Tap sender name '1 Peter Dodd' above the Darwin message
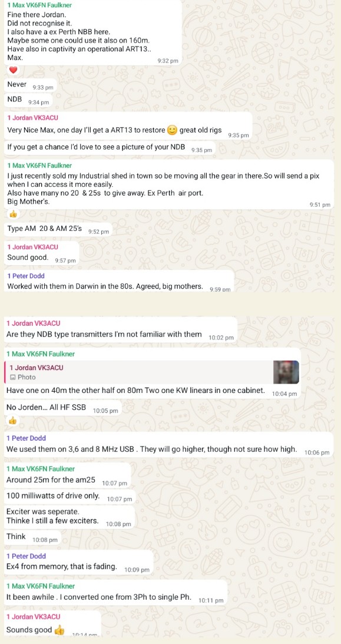The width and height of the screenshot is (341, 644). click(x=26, y=276)
